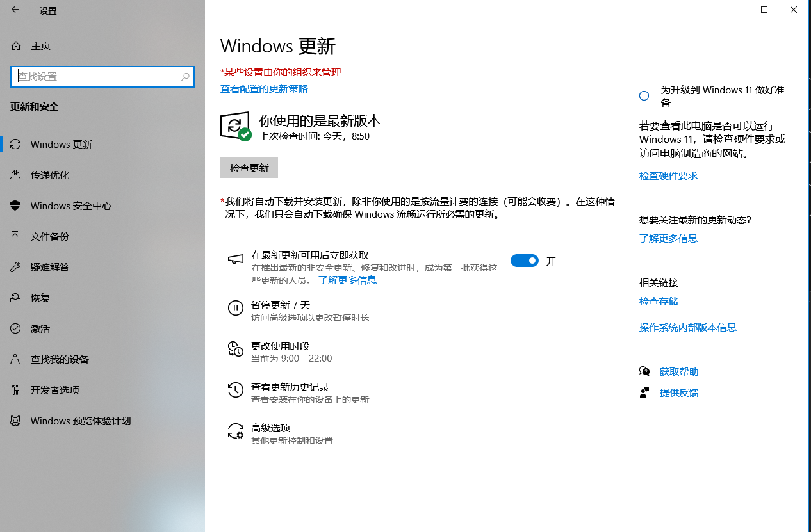Click the 获取帮助 headset icon
This screenshot has height=532, width=811.
coord(644,371)
